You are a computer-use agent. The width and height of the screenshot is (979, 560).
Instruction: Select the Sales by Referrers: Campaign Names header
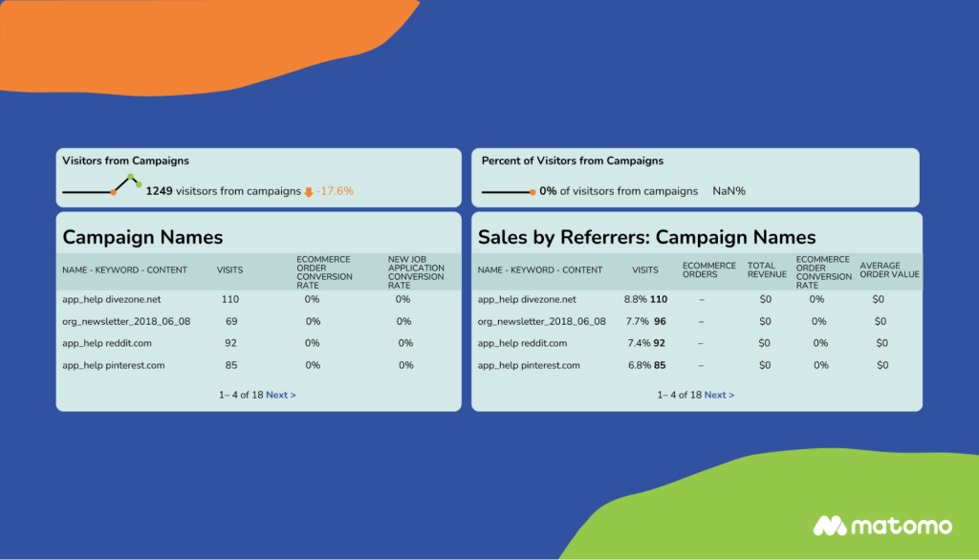(x=644, y=236)
